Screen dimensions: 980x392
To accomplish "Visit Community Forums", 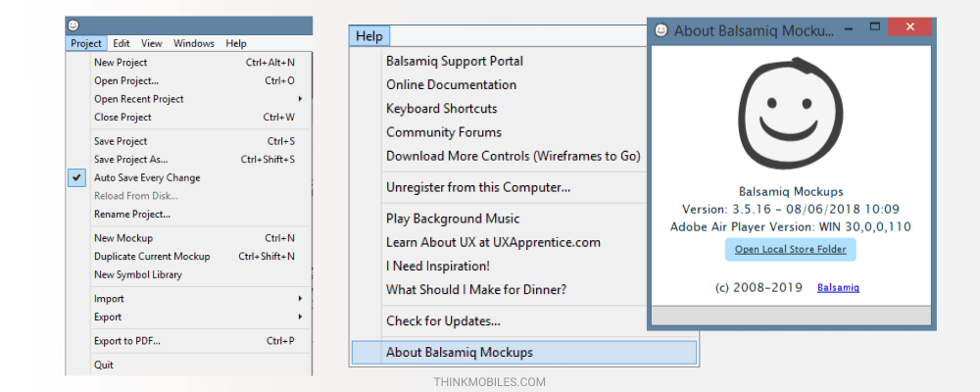I will click(444, 132).
